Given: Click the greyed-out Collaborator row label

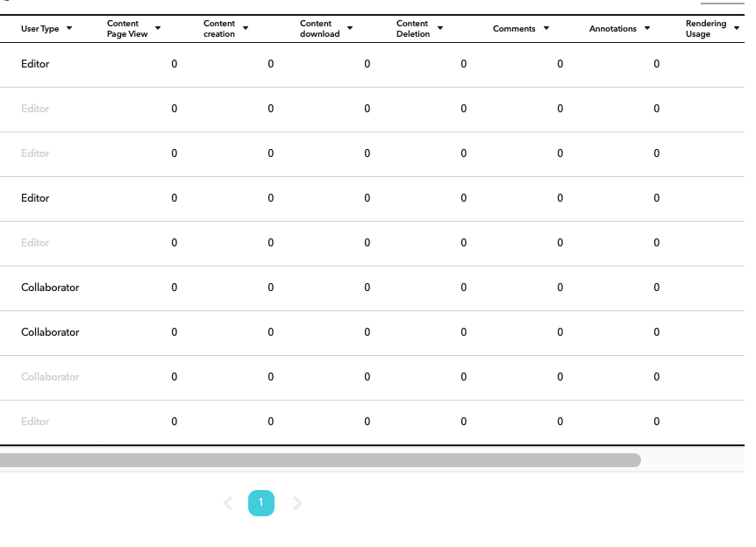Looking at the screenshot, I should click(50, 377).
